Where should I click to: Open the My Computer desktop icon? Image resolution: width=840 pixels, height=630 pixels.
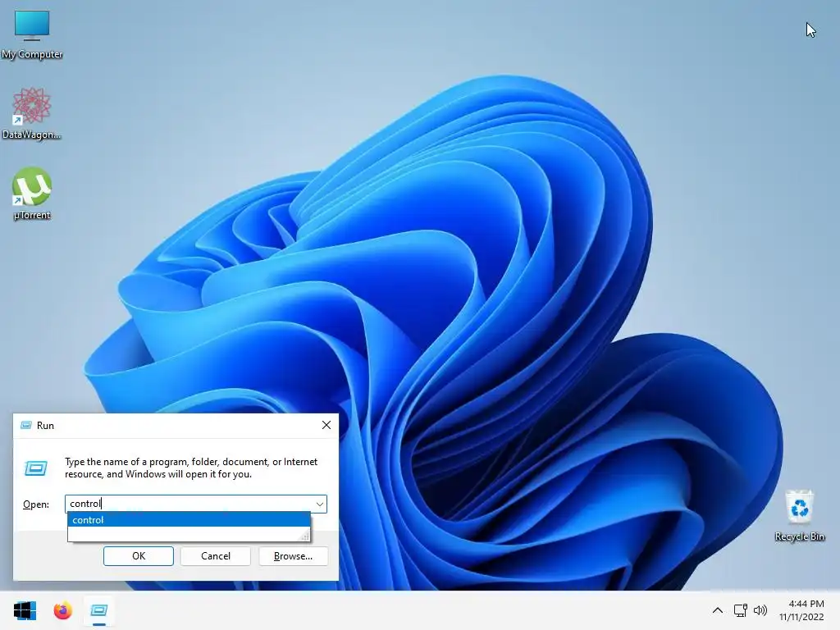tap(32, 34)
